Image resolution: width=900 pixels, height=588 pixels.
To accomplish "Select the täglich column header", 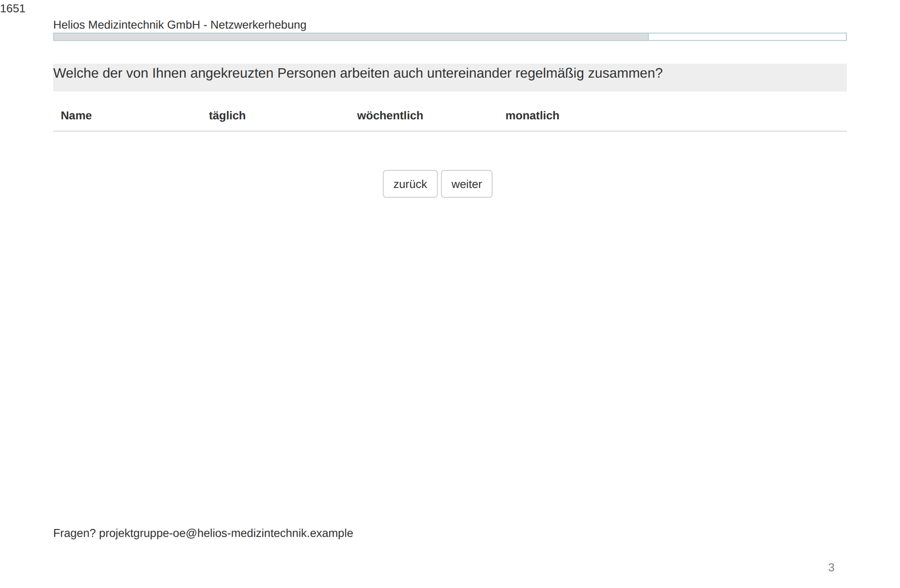I will [227, 115].
